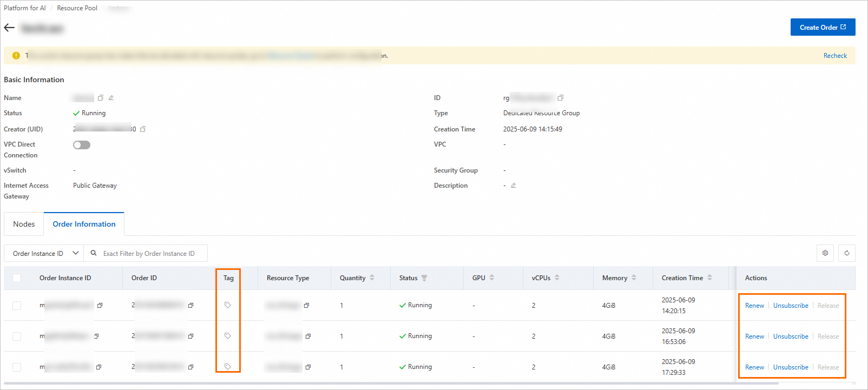This screenshot has width=868, height=390.
Task: Renew the order created at 17:29:33
Action: pyautogui.click(x=754, y=367)
